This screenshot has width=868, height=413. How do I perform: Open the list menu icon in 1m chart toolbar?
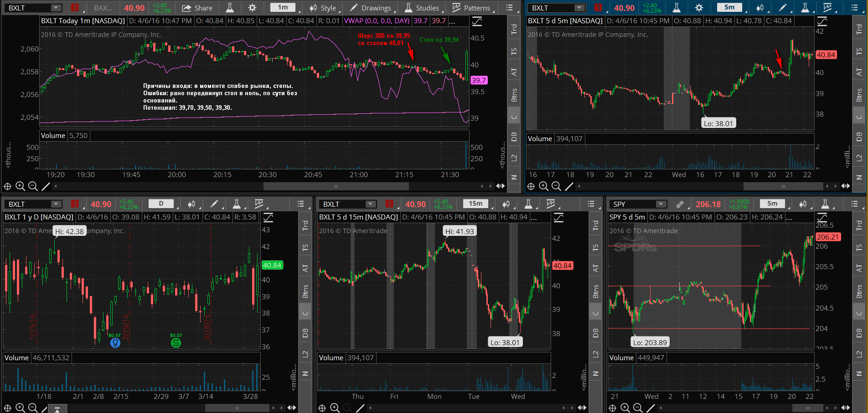(509, 8)
